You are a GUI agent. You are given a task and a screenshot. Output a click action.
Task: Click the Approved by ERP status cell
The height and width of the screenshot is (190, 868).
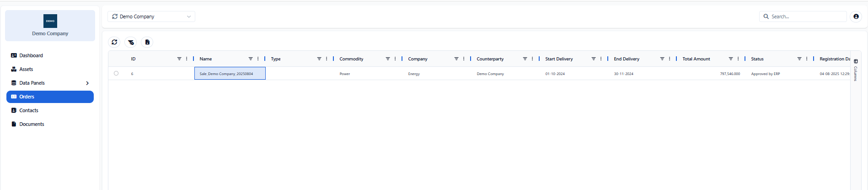coord(779,73)
